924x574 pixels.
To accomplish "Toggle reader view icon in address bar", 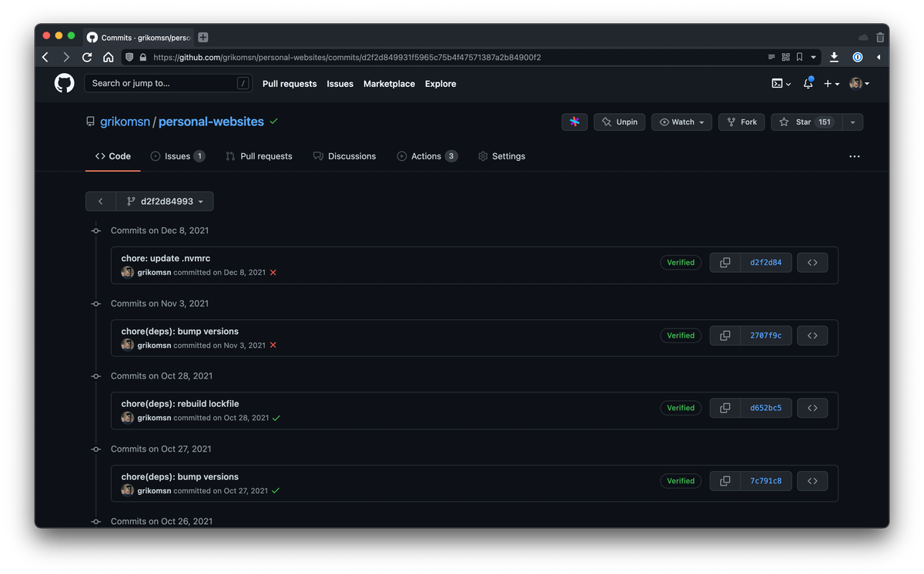I will [772, 57].
